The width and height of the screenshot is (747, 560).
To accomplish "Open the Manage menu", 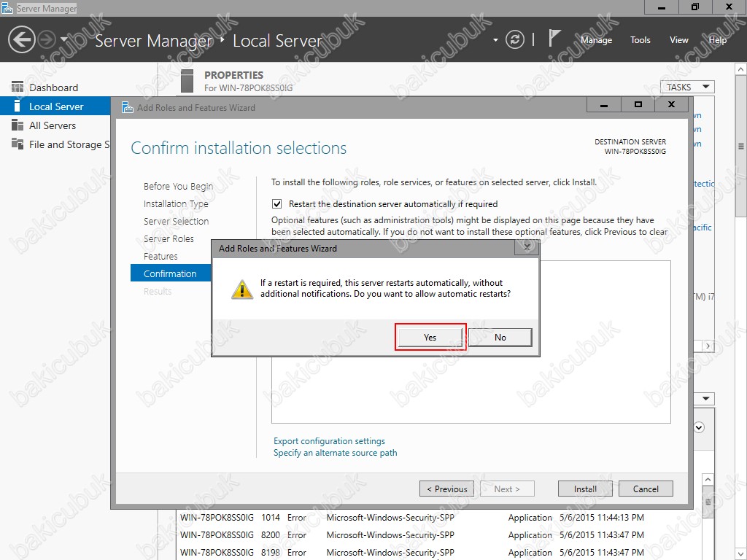I will (596, 40).
